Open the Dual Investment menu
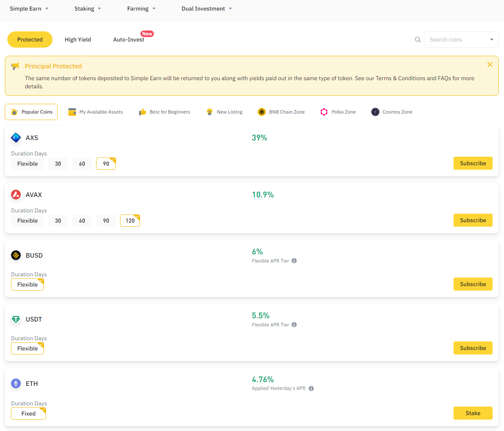The image size is (504, 431). [x=203, y=9]
